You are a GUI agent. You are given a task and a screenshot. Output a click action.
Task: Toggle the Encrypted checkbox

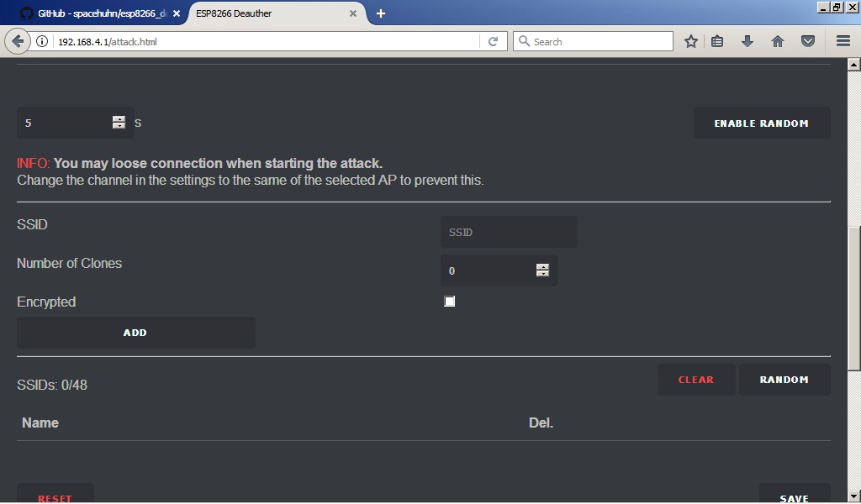point(449,301)
